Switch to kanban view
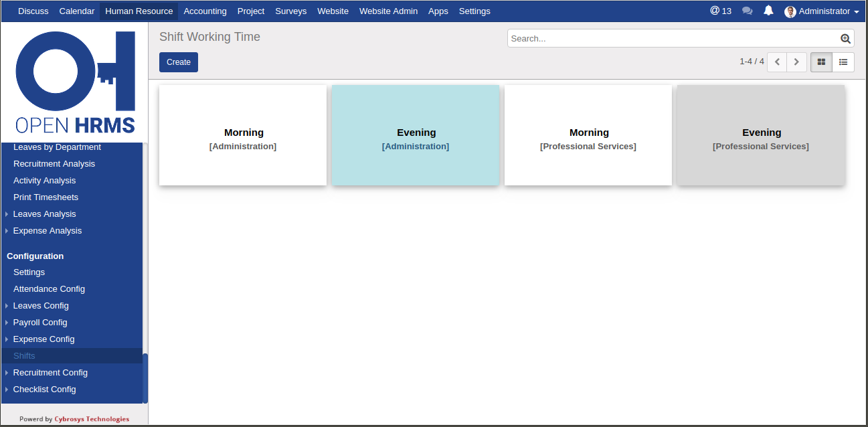This screenshot has height=427, width=868. click(x=821, y=62)
